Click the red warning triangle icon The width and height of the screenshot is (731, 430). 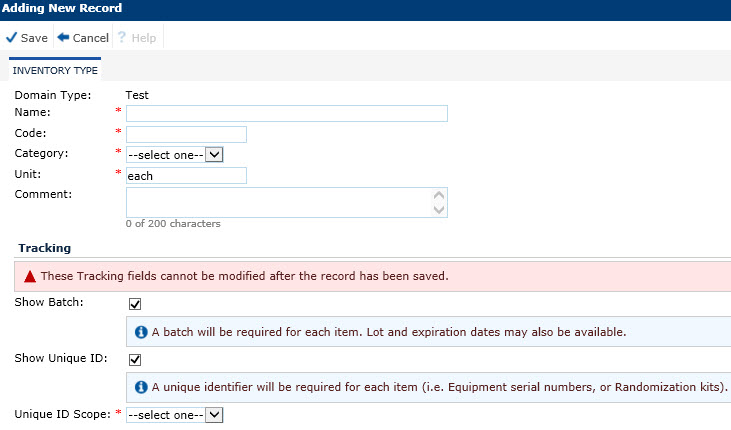tap(30, 276)
